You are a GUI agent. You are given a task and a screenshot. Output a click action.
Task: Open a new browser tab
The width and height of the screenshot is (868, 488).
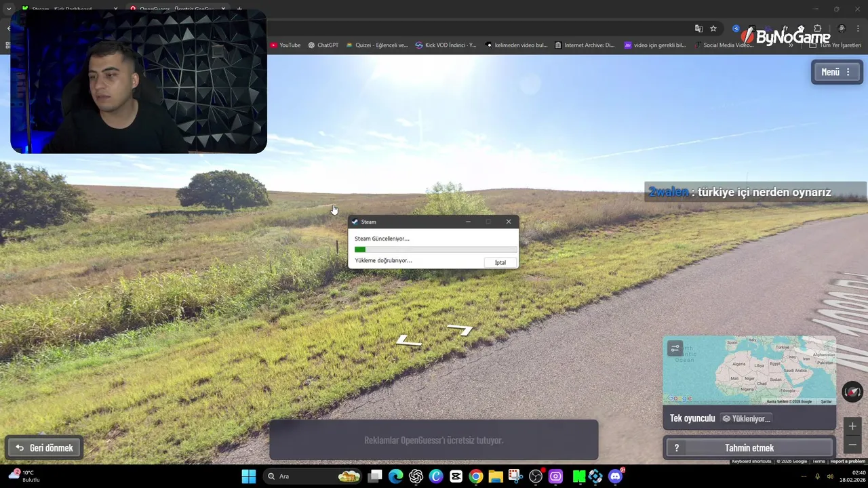[x=239, y=9]
